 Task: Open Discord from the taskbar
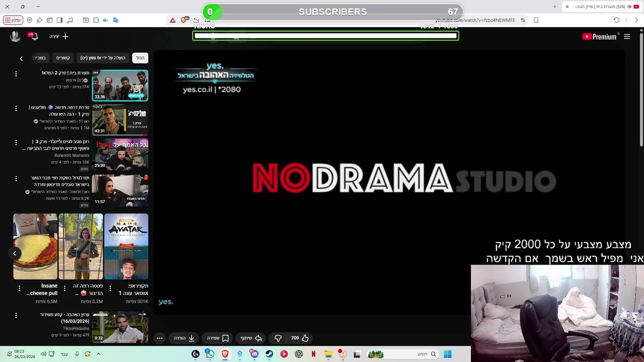[255, 354]
